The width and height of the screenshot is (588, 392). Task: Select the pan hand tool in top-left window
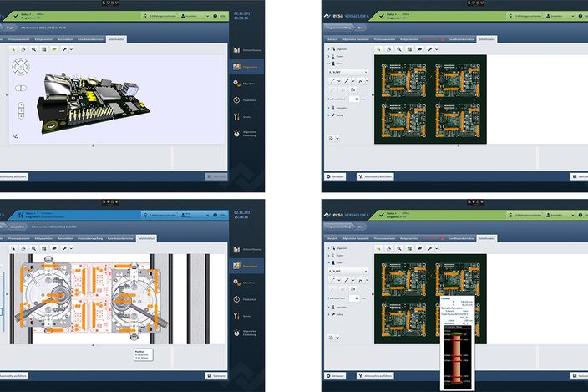coord(23,49)
